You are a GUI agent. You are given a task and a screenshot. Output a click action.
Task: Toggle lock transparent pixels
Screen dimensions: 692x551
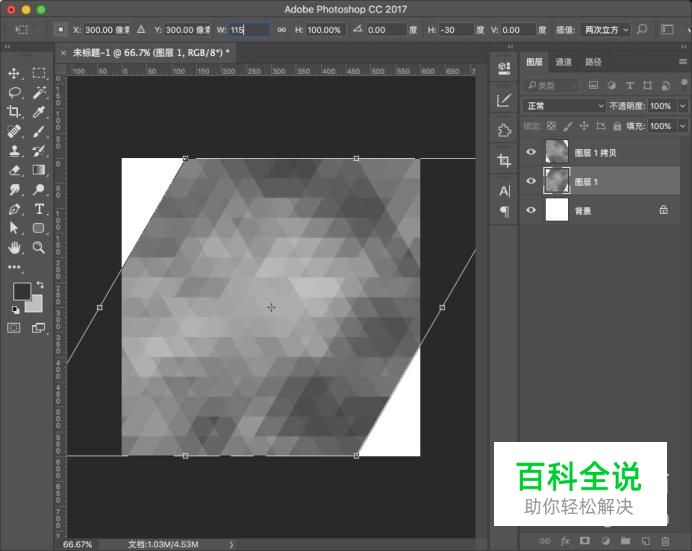click(x=551, y=126)
